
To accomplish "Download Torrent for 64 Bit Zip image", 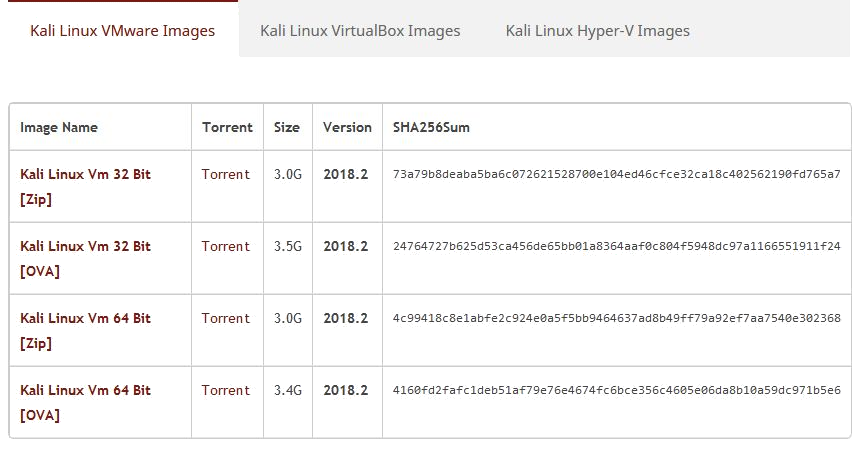I will tap(226, 319).
